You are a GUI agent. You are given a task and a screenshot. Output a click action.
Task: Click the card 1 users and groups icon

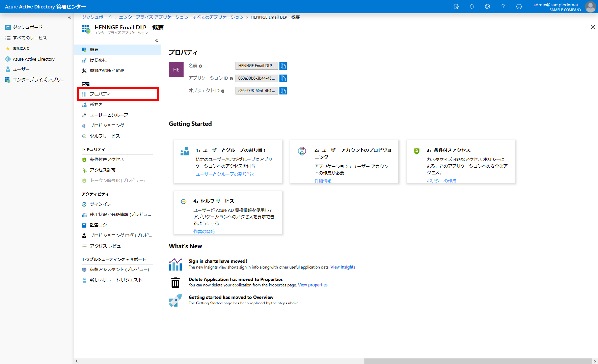[x=185, y=151]
